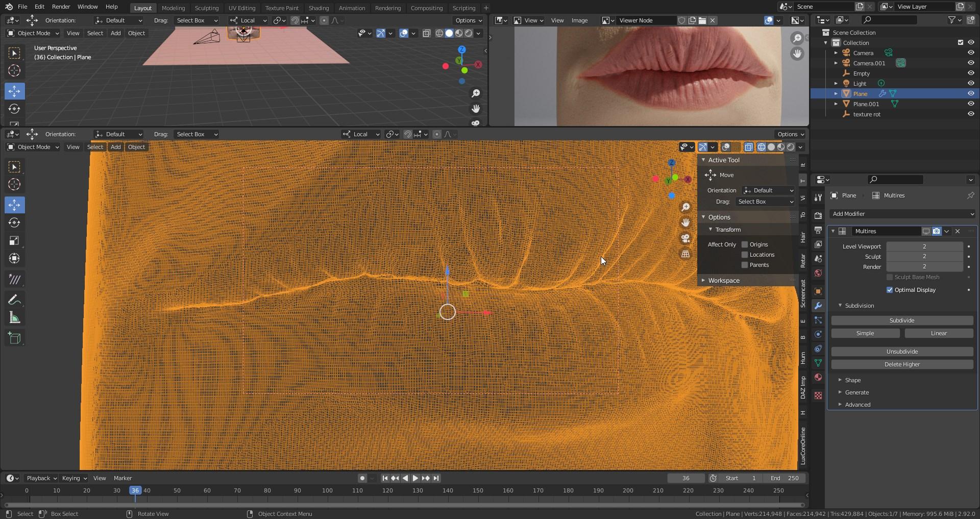Enable Affect Only Origins checkbox

click(745, 244)
